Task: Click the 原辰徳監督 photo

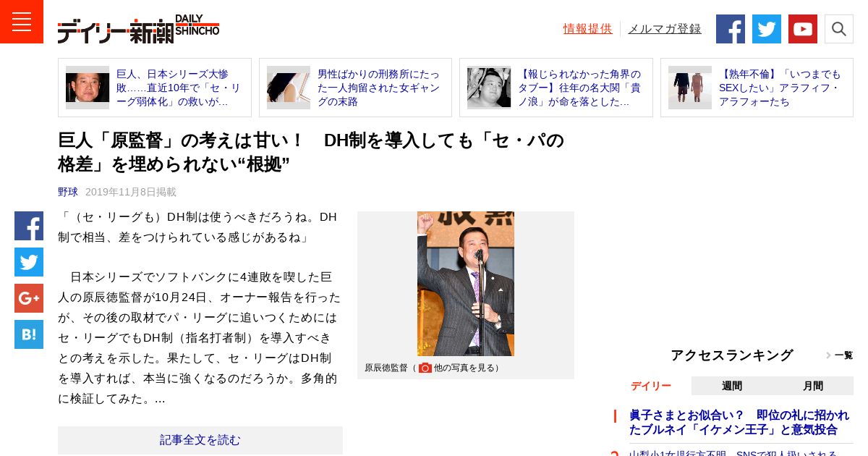Action: [466, 284]
